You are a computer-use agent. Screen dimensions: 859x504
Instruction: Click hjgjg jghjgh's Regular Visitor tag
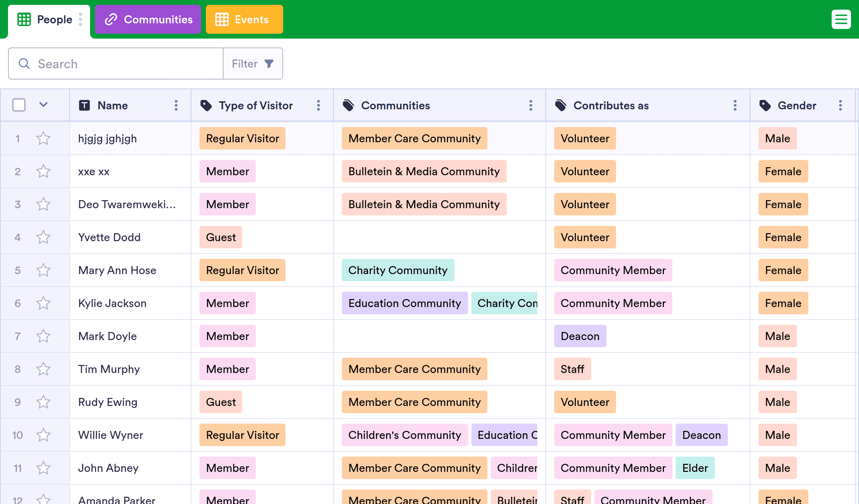(242, 138)
